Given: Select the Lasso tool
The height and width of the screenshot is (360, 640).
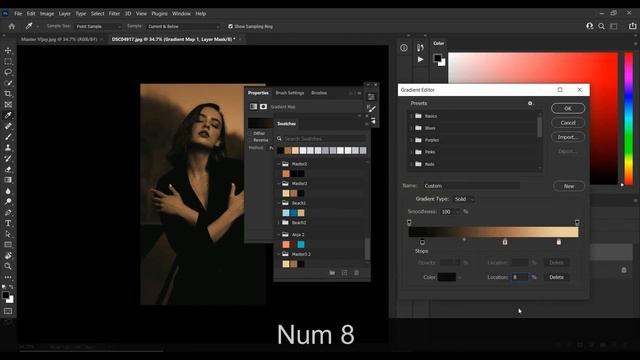Looking at the screenshot, I should click(x=8, y=72).
